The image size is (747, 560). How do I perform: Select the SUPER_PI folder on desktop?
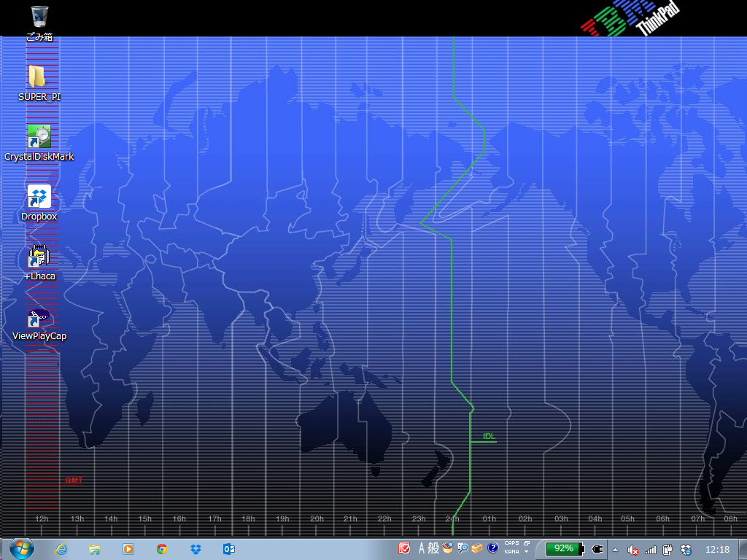(x=39, y=83)
